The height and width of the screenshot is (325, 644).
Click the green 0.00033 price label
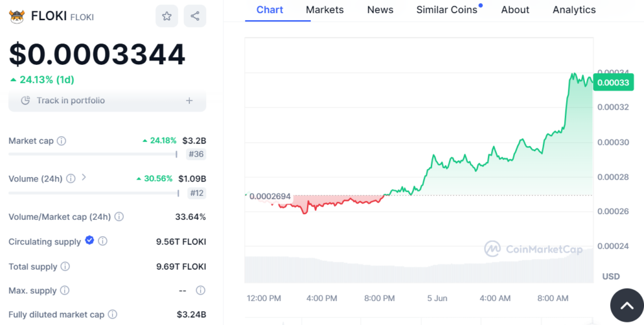point(613,83)
